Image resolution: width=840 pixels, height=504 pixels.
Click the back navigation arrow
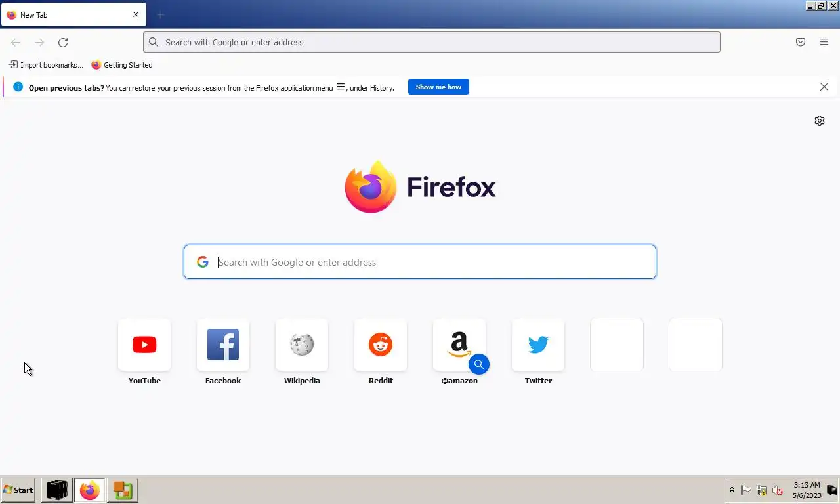[x=16, y=43]
